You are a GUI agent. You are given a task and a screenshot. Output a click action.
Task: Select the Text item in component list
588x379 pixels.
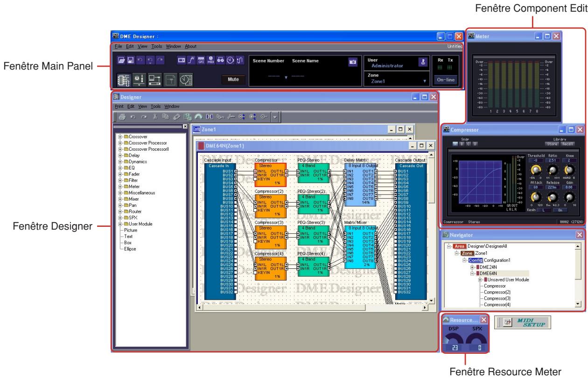(x=128, y=236)
